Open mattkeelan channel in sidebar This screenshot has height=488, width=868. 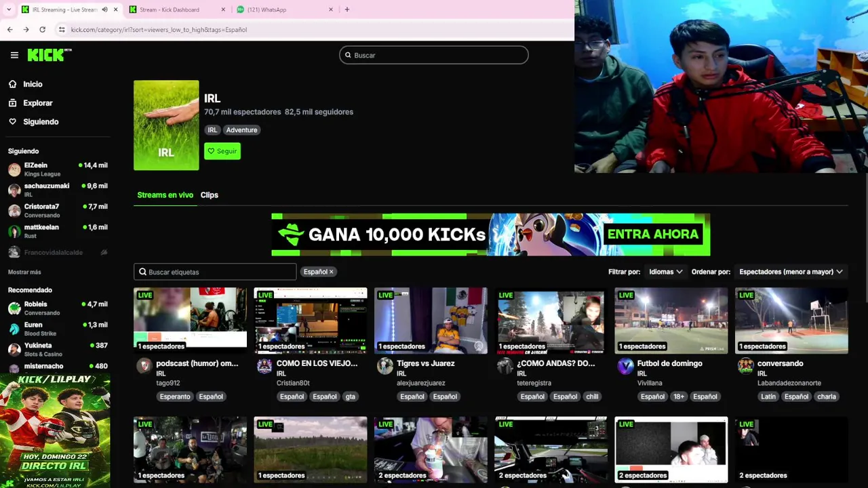tap(58, 231)
